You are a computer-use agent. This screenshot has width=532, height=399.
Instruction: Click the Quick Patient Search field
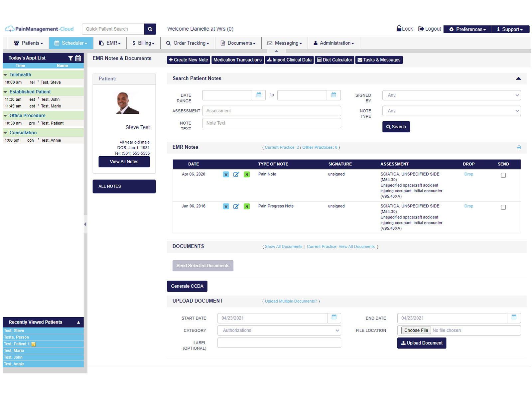(113, 29)
